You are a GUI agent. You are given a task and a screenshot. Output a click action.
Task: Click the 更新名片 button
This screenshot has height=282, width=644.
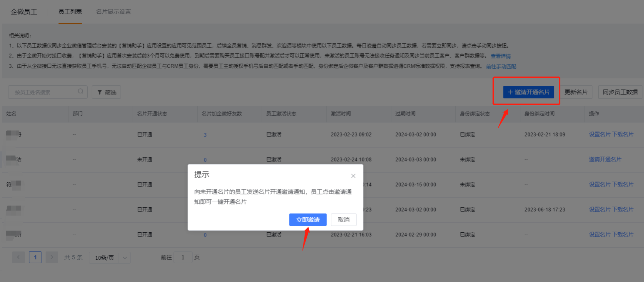click(576, 92)
